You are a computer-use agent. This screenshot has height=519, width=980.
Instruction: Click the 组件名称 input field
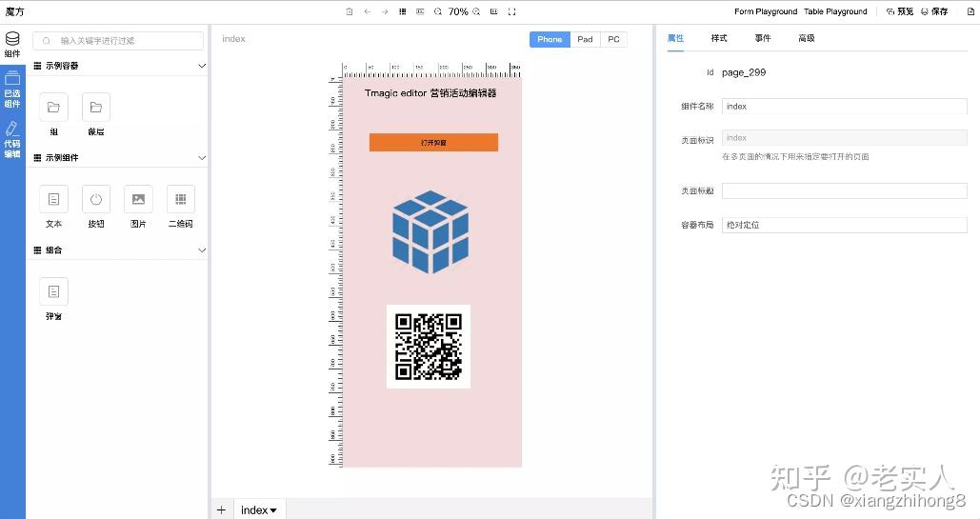(x=845, y=107)
